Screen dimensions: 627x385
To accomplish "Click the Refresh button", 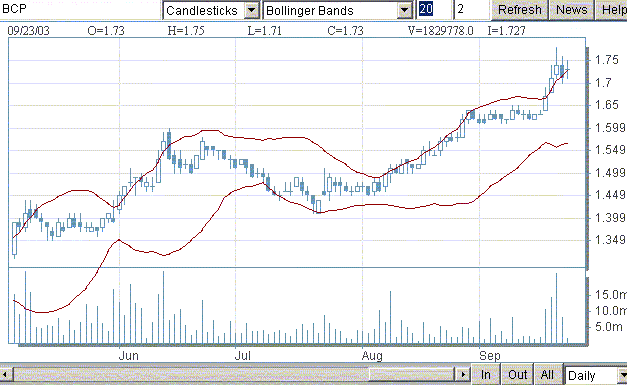I will coord(519,10).
